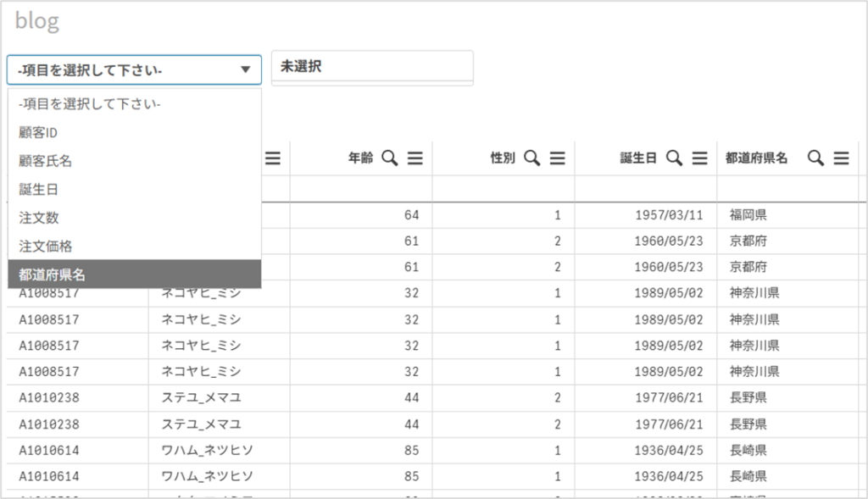868x499 pixels.
Task: Click the search icon in 誕生日 column
Action: pyautogui.click(x=674, y=158)
